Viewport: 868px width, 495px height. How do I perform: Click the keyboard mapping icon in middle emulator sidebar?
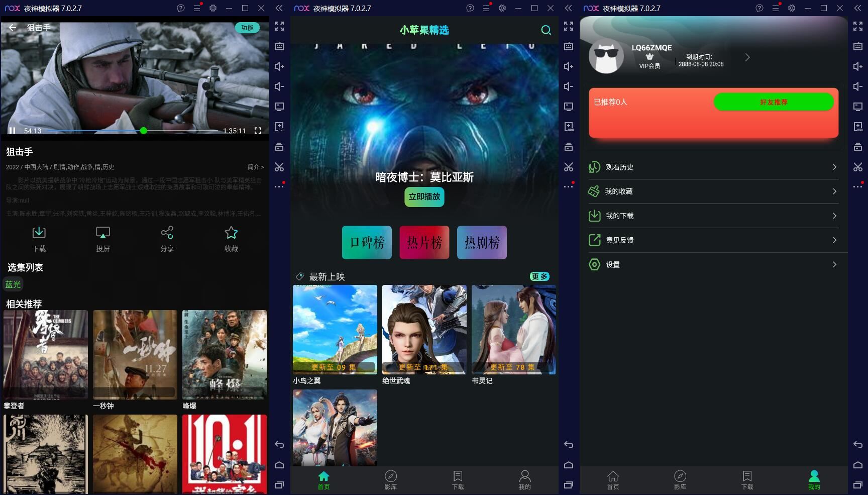(569, 46)
